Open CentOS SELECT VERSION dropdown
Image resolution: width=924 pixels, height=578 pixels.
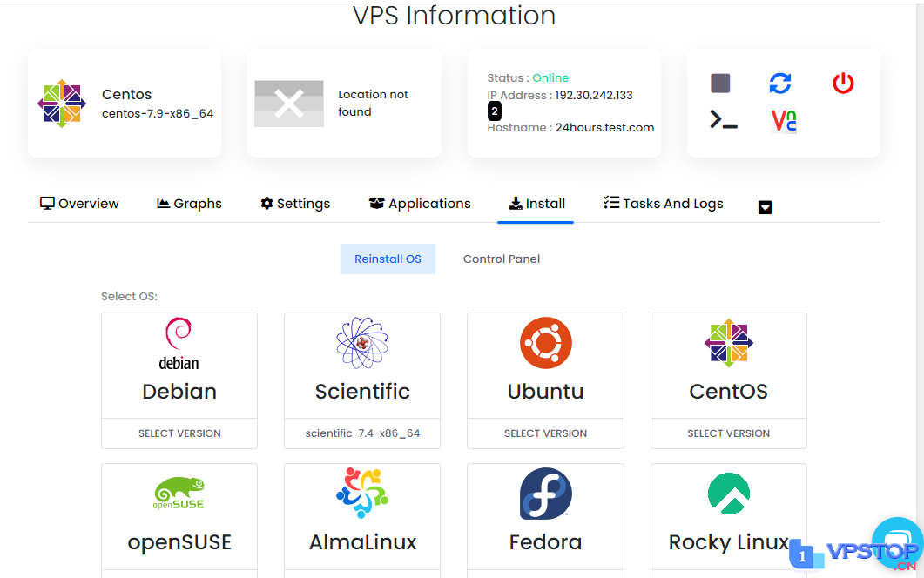coord(729,433)
